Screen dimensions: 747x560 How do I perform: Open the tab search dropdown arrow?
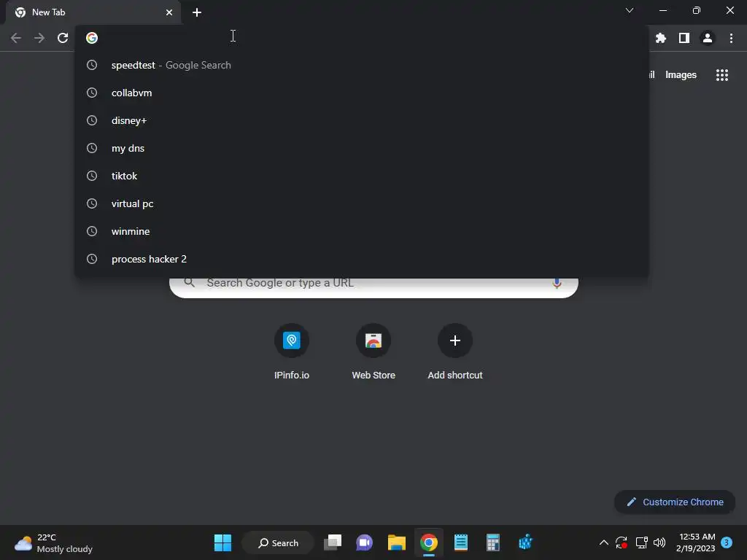pyautogui.click(x=630, y=10)
